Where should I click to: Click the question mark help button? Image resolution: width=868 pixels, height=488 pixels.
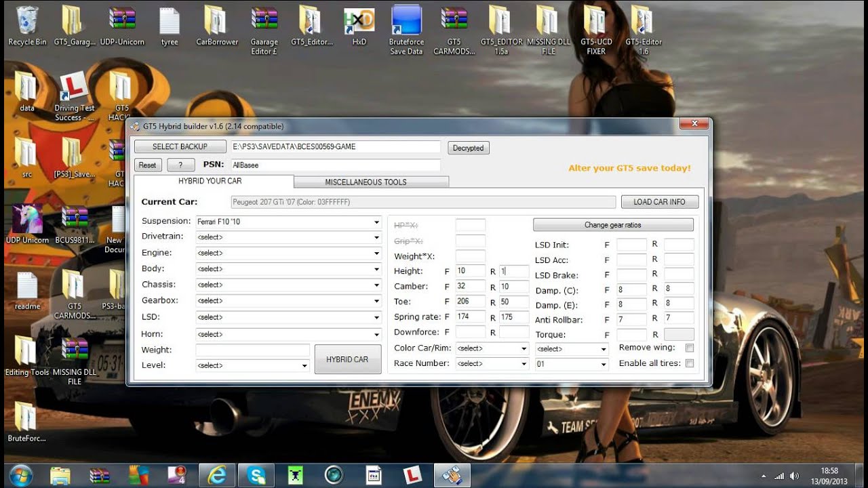[180, 165]
